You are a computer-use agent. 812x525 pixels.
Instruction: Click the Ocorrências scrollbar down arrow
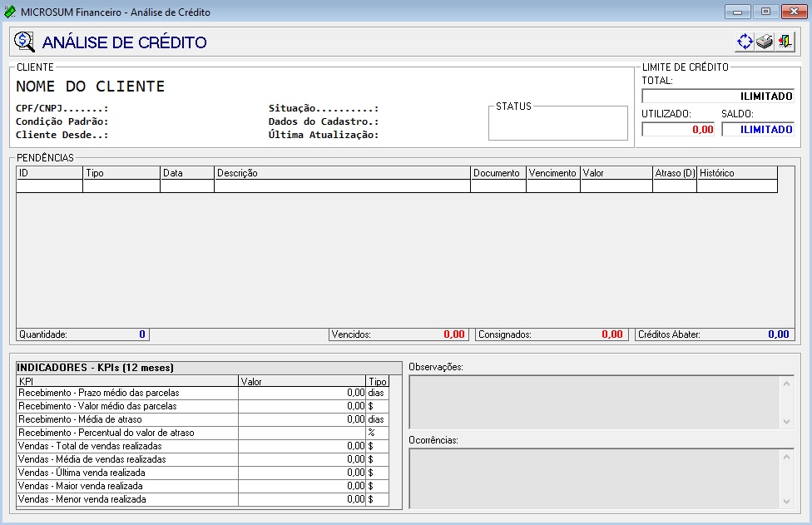pos(787,501)
